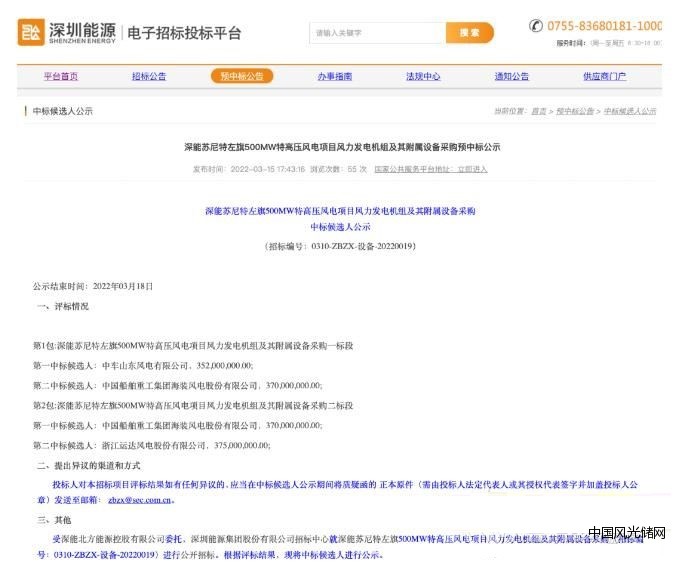Click the publish time 2022-03-15 text
This screenshot has width=674, height=563.
click(249, 169)
